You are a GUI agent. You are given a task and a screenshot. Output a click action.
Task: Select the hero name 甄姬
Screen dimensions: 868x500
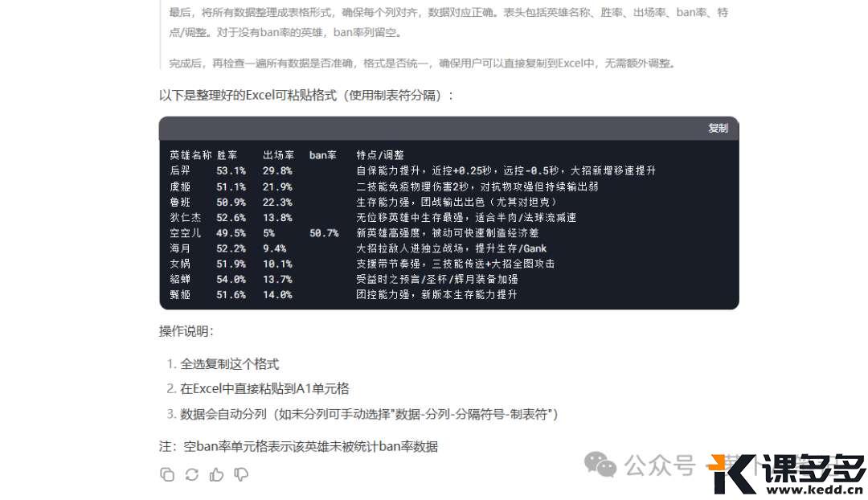180,295
